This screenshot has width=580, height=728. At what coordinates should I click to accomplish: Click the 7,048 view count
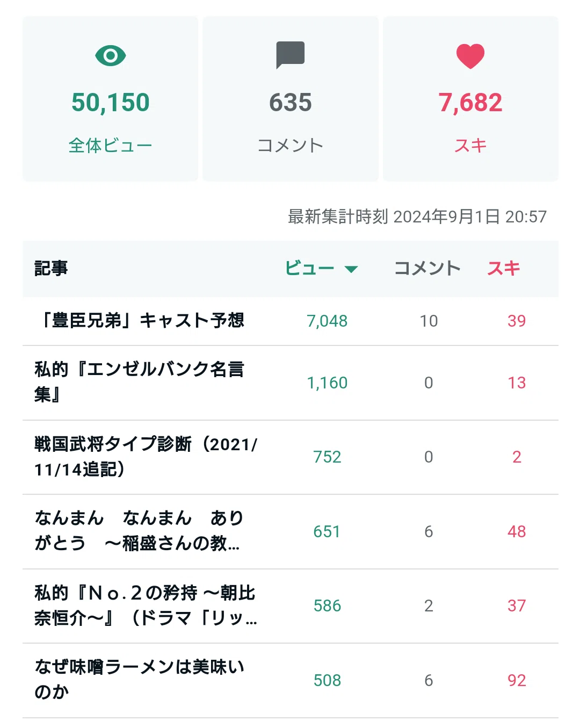[327, 321]
